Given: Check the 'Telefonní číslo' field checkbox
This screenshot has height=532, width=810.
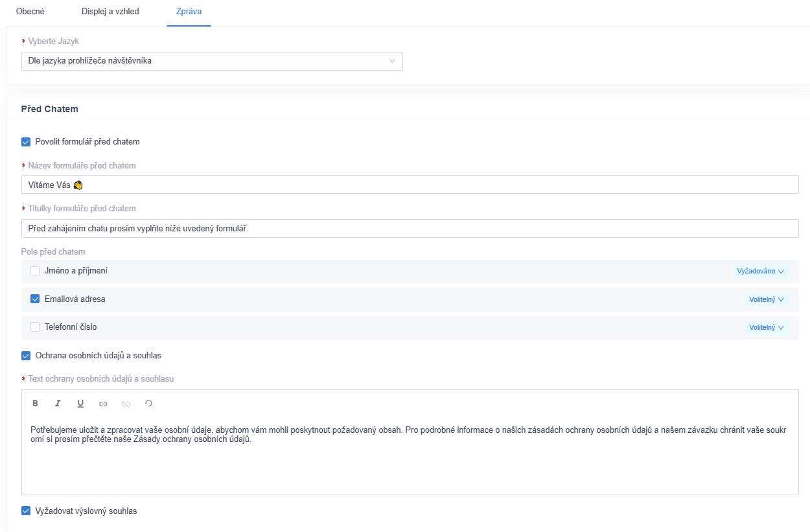Looking at the screenshot, I should click(x=35, y=327).
